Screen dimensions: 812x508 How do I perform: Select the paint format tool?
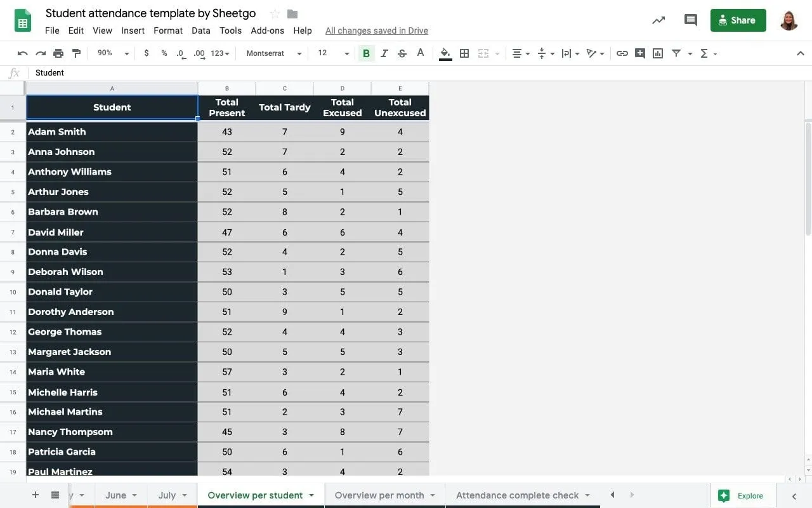76,53
